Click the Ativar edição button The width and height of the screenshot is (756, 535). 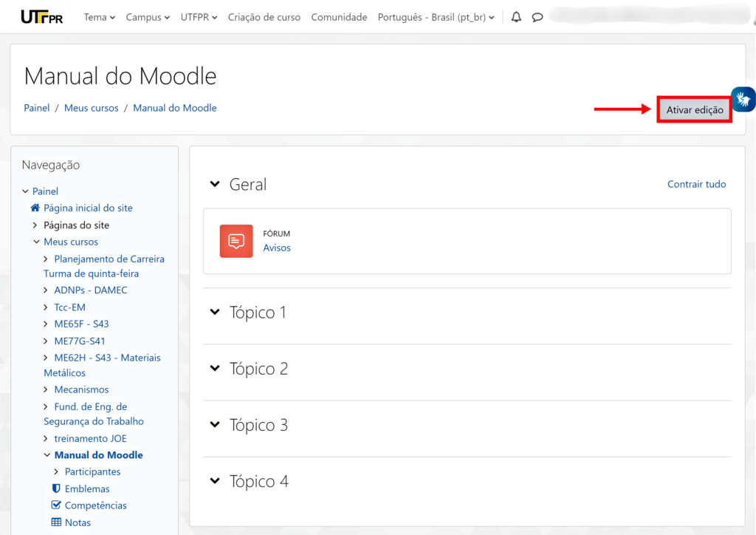tap(695, 109)
